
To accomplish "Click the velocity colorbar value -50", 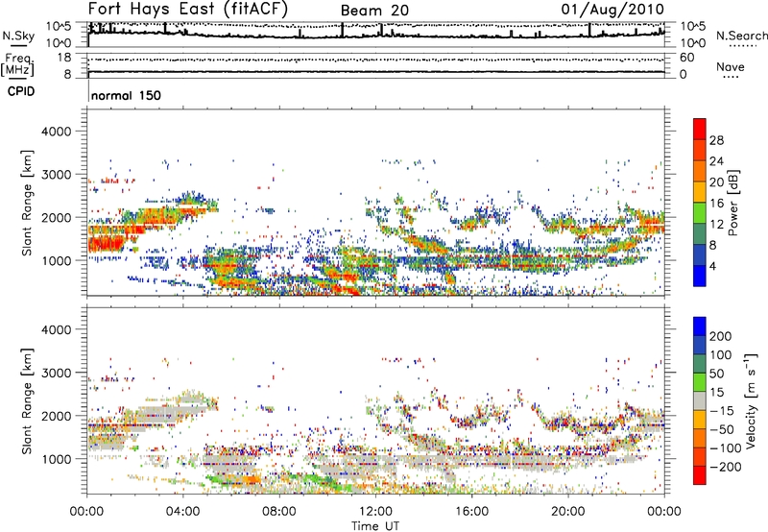I will (x=721, y=429).
